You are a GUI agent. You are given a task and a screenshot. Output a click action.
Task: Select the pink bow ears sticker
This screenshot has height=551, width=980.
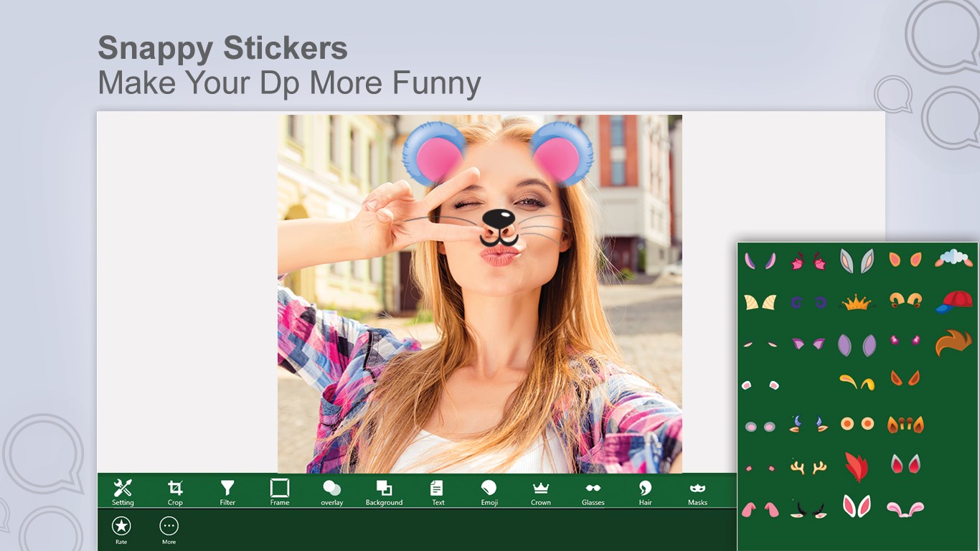click(809, 261)
